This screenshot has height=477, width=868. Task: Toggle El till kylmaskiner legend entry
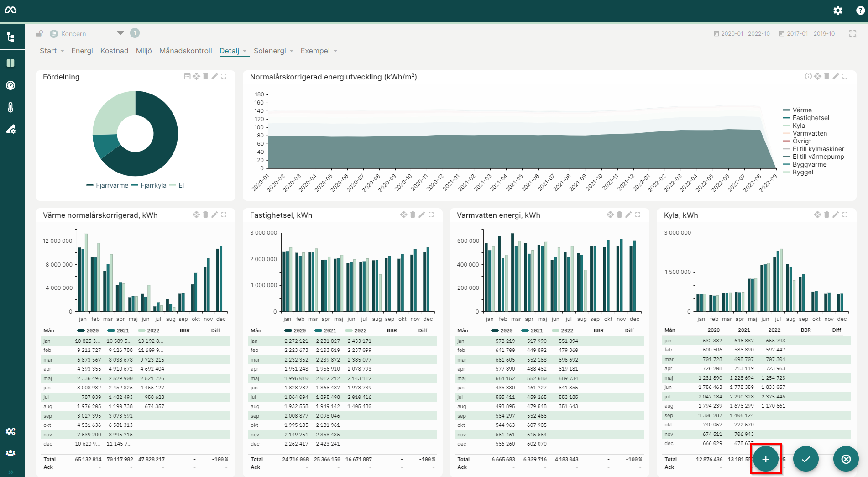pos(814,149)
